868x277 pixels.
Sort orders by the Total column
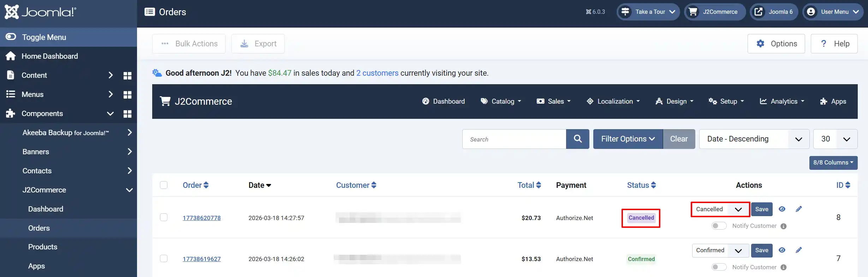[529, 185]
